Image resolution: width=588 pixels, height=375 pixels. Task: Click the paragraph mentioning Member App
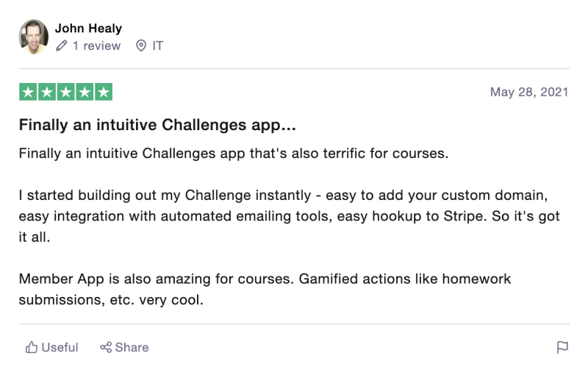click(x=265, y=289)
